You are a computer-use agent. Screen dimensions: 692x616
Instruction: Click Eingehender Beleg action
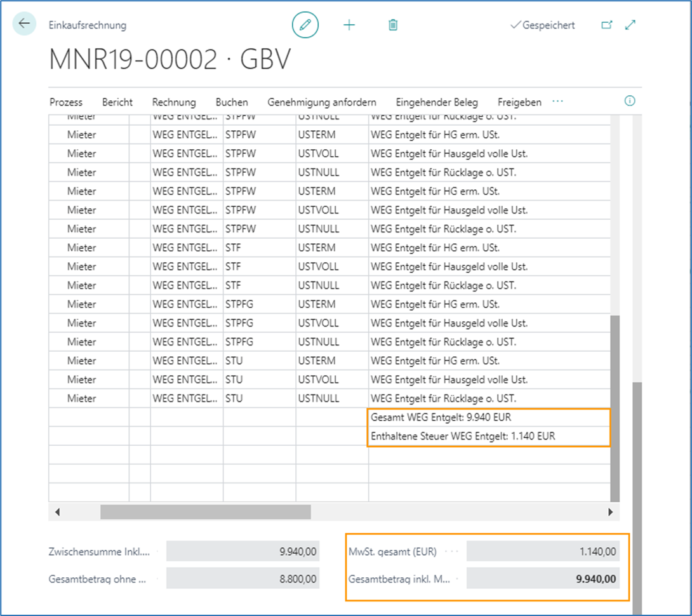437,102
